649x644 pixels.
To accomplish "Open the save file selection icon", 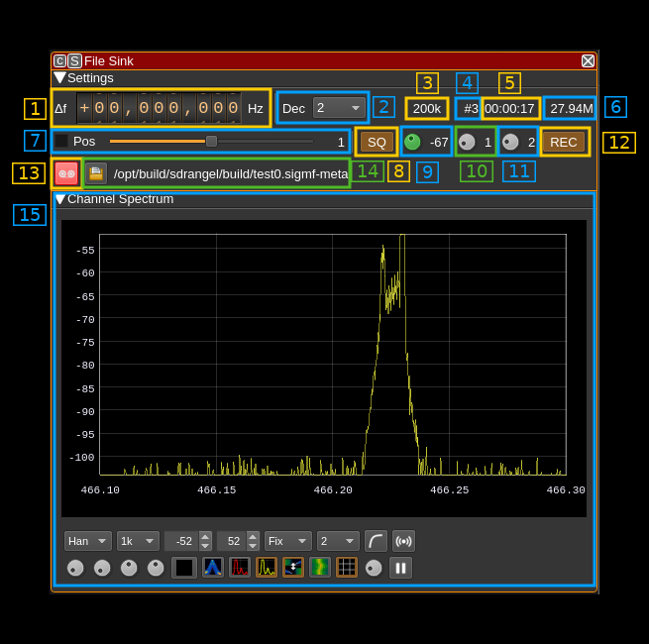I will [96, 173].
